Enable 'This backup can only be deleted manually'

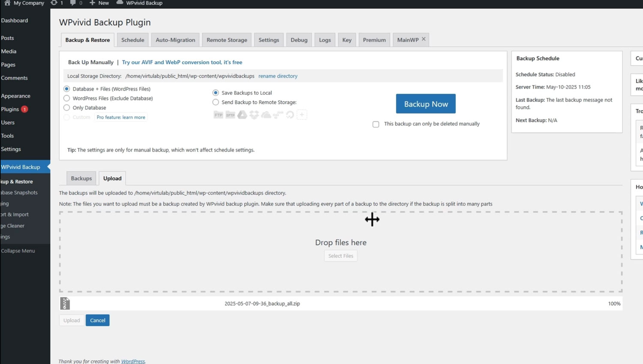point(376,124)
